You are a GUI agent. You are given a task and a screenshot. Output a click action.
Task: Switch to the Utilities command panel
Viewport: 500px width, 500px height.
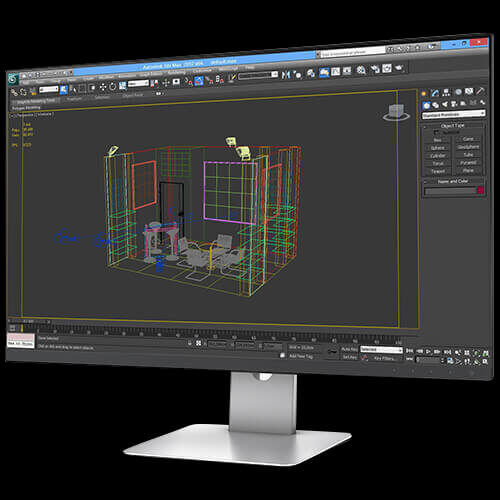[x=480, y=91]
